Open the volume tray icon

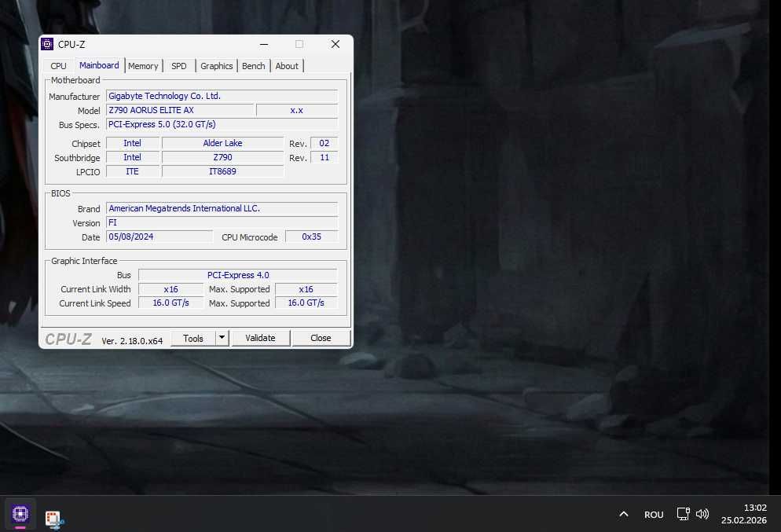point(702,514)
